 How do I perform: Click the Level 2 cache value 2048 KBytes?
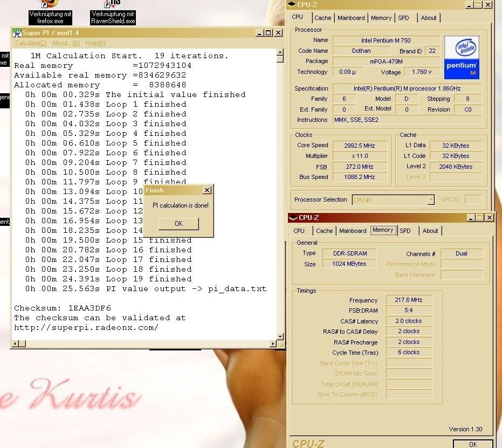pos(456,167)
